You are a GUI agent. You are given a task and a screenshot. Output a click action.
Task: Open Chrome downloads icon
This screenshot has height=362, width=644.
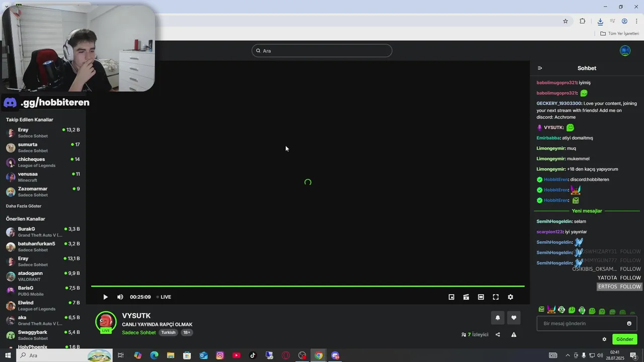click(600, 21)
